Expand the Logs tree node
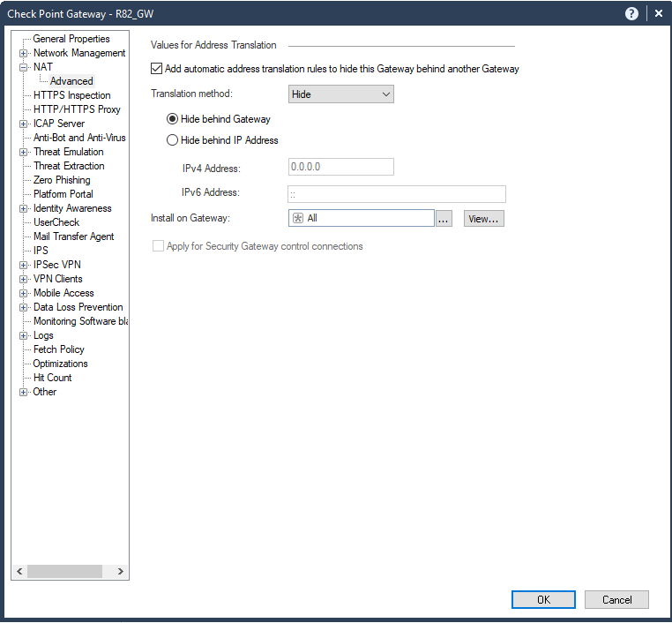 click(x=23, y=336)
